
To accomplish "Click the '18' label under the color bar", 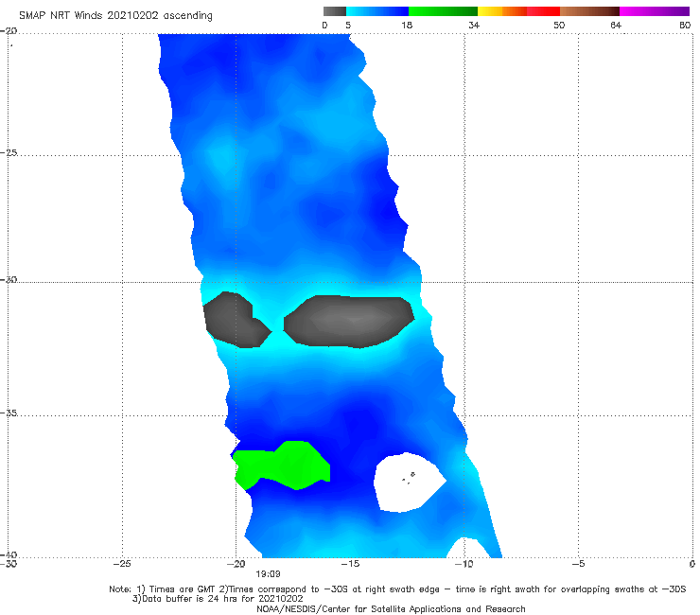I will [407, 26].
